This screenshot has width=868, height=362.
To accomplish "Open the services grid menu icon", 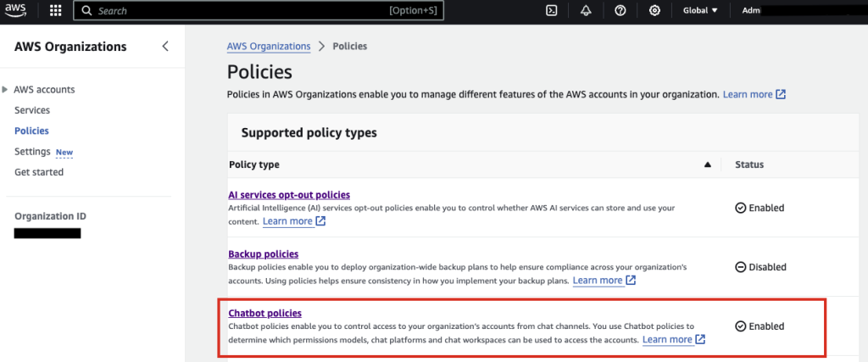I will coord(55,10).
